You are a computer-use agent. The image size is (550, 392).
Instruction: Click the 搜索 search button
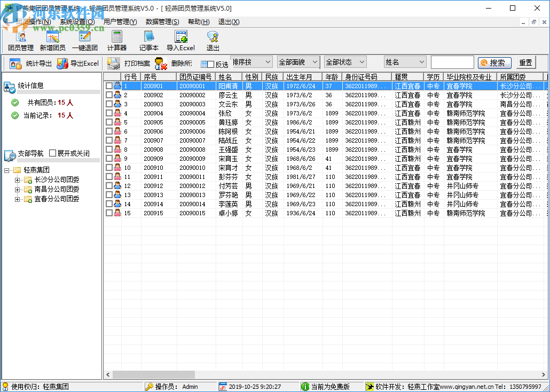click(494, 62)
